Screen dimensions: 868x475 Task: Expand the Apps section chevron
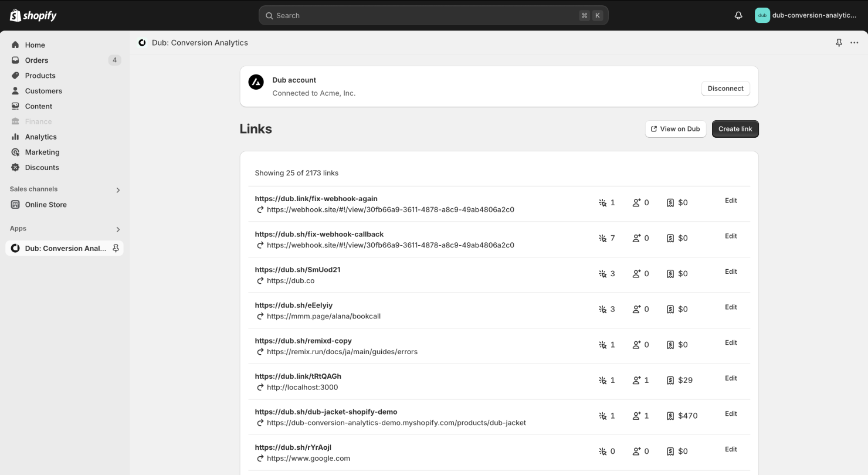(118, 229)
